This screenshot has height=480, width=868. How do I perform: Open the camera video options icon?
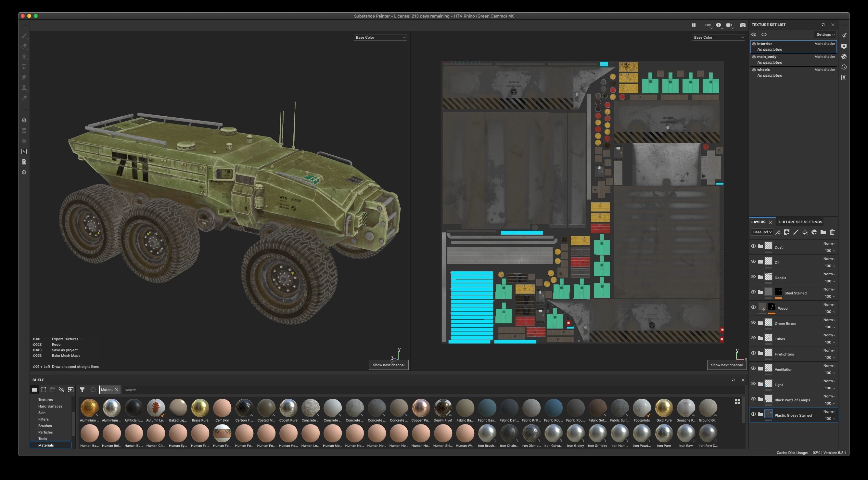pyautogui.click(x=730, y=25)
